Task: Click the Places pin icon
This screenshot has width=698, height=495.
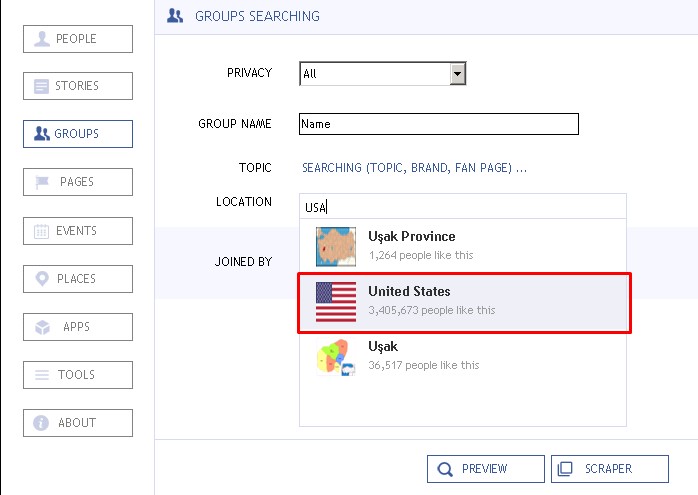Action: tap(41, 279)
